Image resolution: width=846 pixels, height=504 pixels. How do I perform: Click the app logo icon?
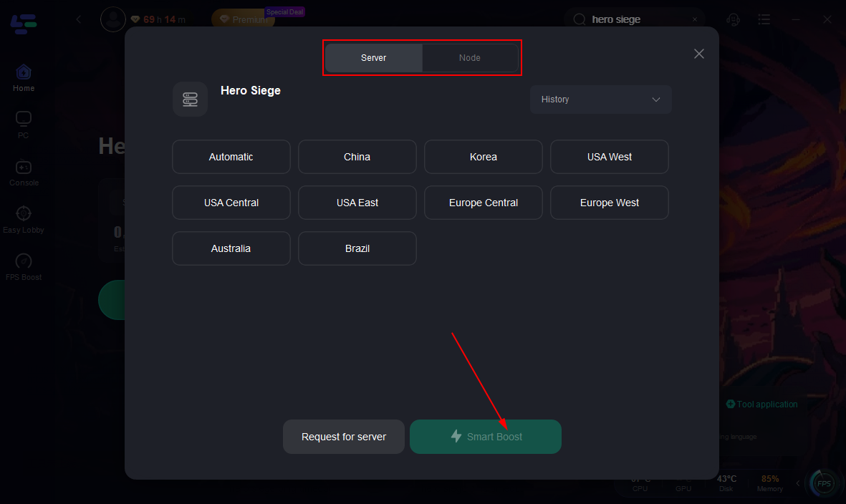(x=24, y=24)
